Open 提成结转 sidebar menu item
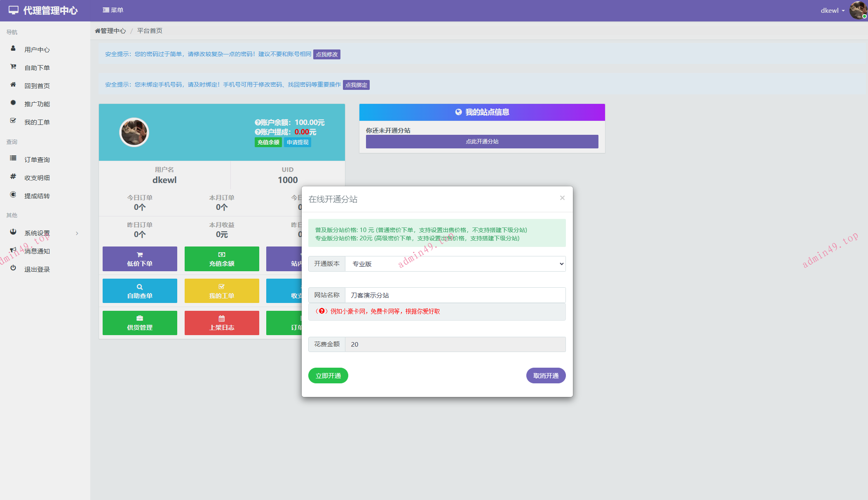 [x=37, y=196]
